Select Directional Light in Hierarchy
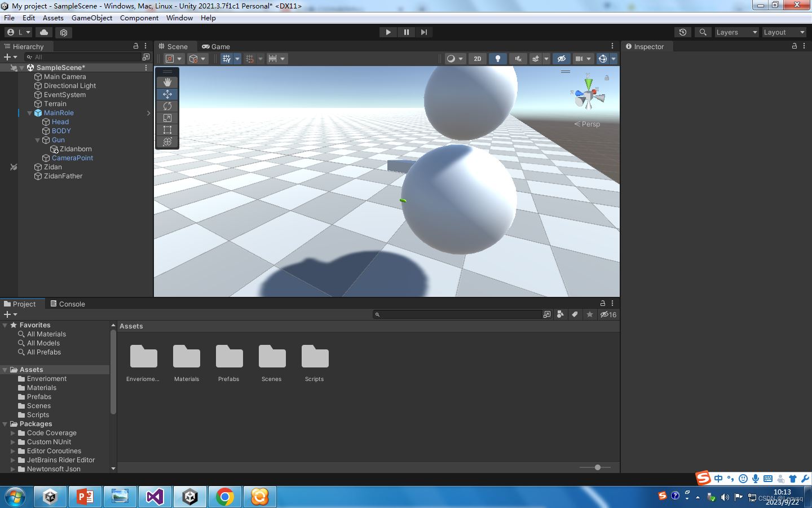 pos(70,86)
